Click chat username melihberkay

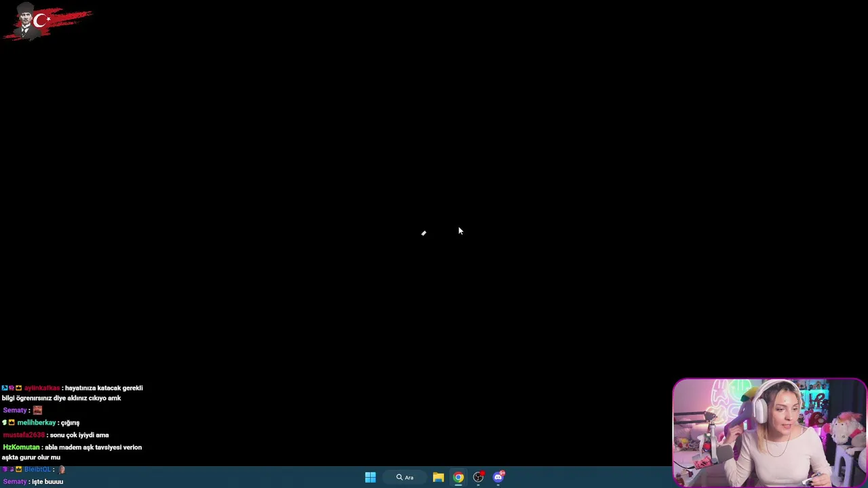point(37,422)
